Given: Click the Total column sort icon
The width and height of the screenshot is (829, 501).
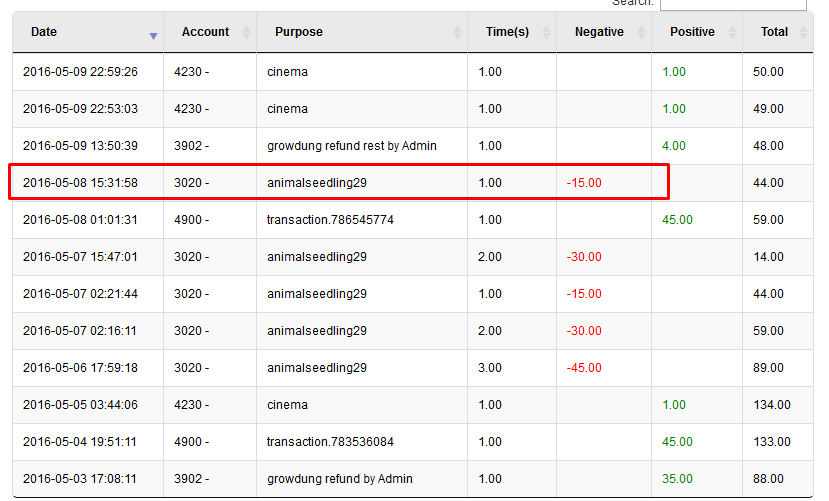Looking at the screenshot, I should tap(804, 32).
